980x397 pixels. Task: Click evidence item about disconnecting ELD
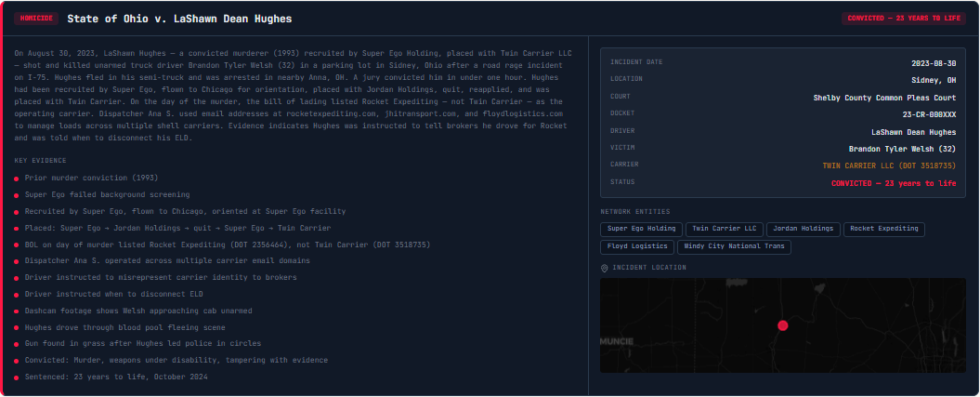click(113, 294)
